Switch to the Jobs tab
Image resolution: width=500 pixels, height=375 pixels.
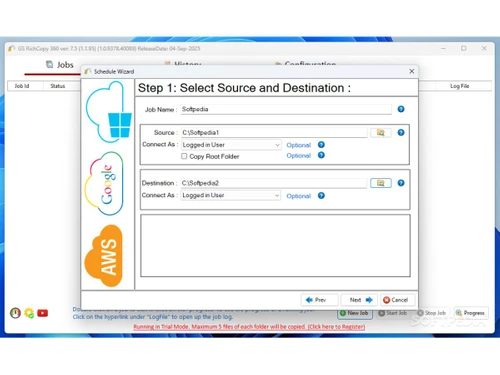click(x=60, y=65)
